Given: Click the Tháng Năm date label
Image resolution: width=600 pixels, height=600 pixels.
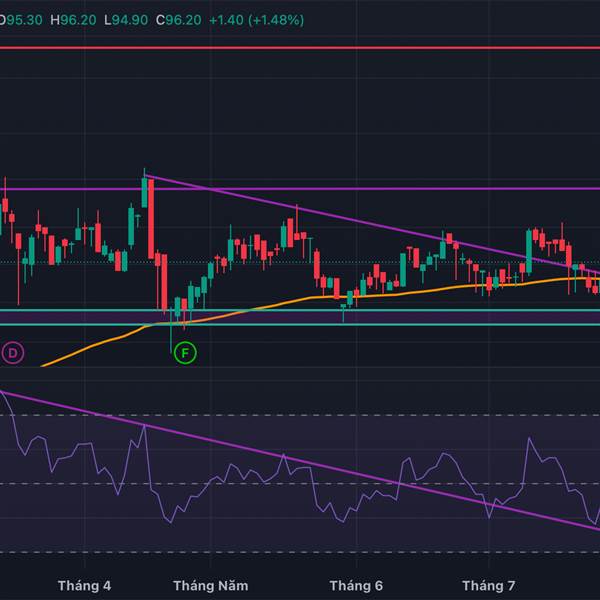Looking at the screenshot, I should coord(210,585).
